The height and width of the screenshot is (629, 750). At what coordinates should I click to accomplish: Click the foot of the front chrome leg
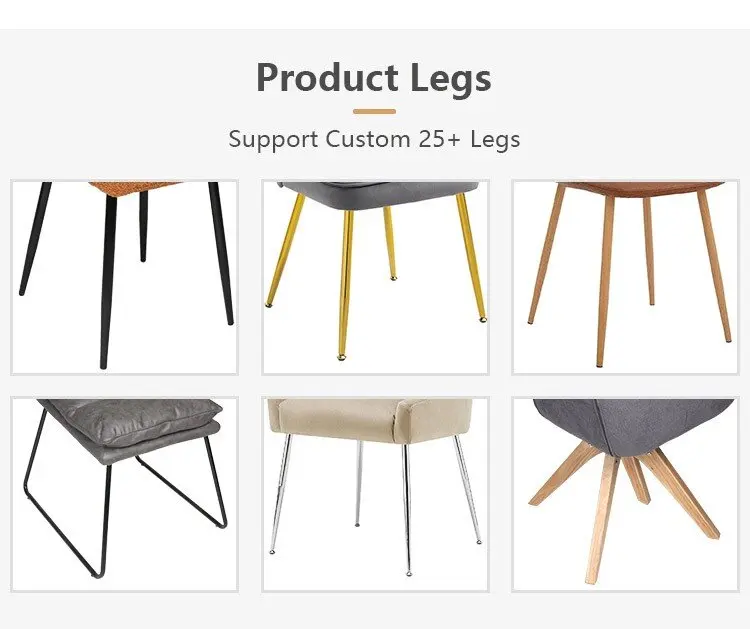408,573
